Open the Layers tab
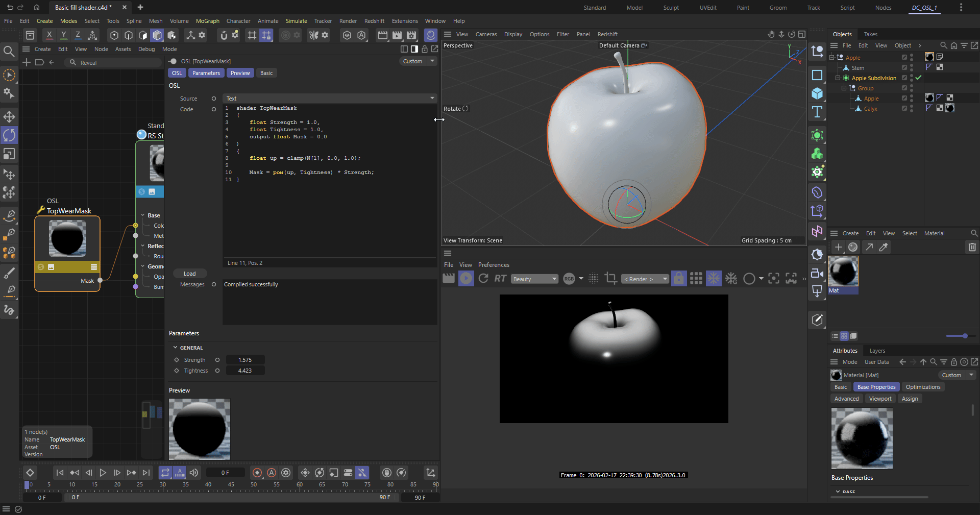 coord(877,351)
